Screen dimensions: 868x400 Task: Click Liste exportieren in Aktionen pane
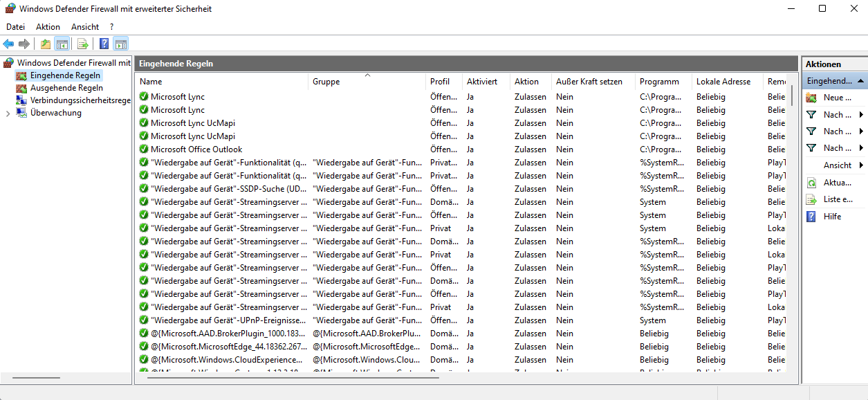[838, 199]
